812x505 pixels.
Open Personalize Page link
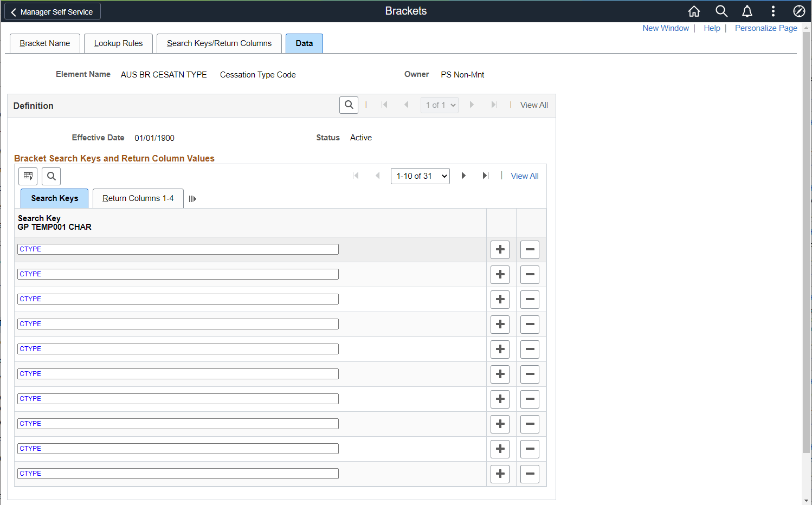pos(766,28)
